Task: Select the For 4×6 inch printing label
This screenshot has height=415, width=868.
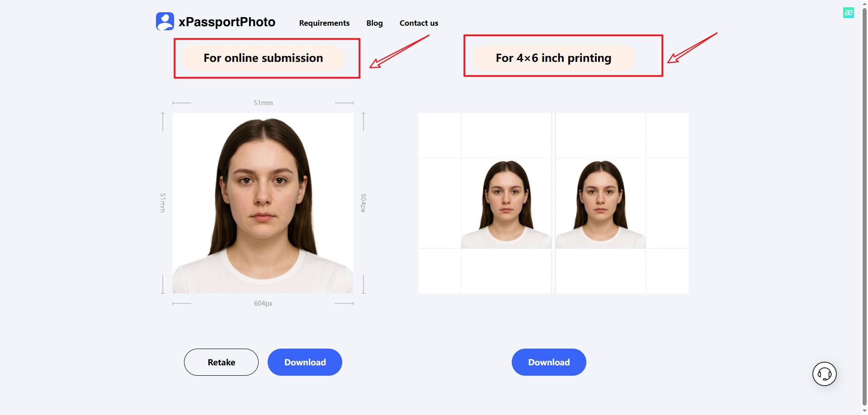Action: click(x=553, y=58)
